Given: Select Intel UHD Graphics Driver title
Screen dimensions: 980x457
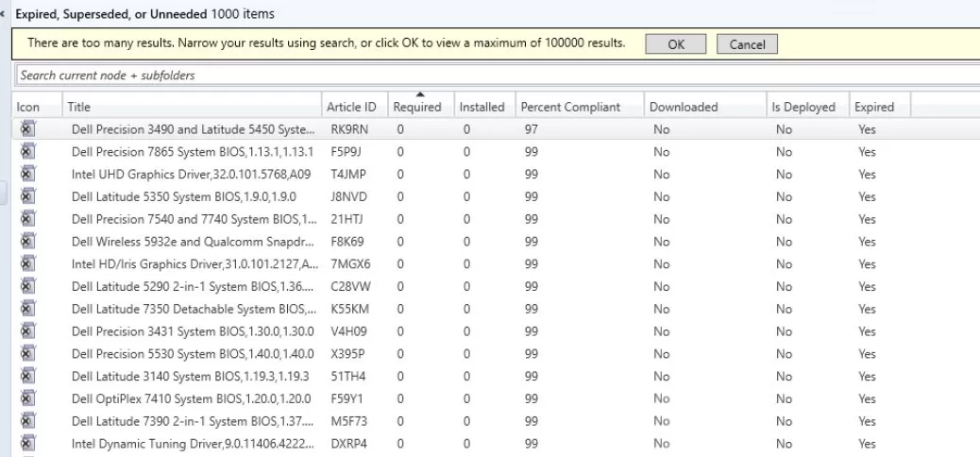Looking at the screenshot, I should click(x=192, y=175).
